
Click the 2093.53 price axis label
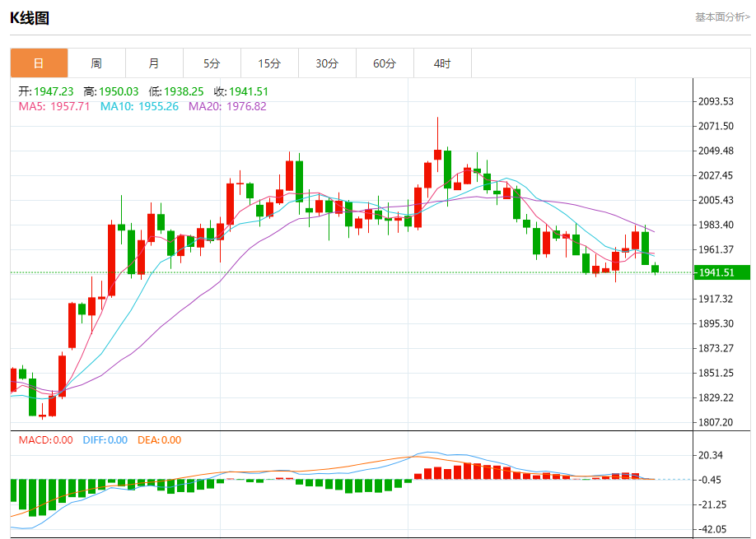click(716, 102)
